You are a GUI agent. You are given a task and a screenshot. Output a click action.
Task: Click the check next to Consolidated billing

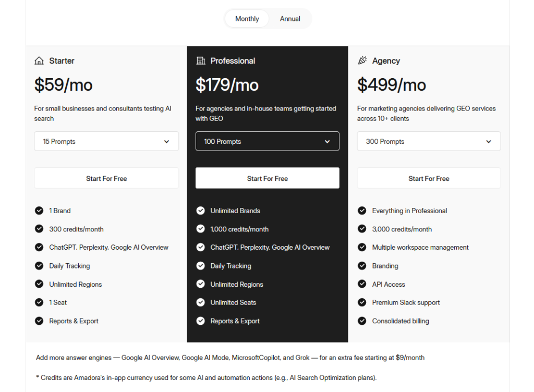pyautogui.click(x=362, y=321)
